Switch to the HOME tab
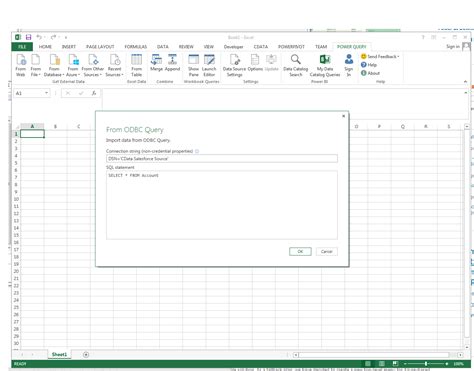Screen dimensions: 474x371 [45, 47]
